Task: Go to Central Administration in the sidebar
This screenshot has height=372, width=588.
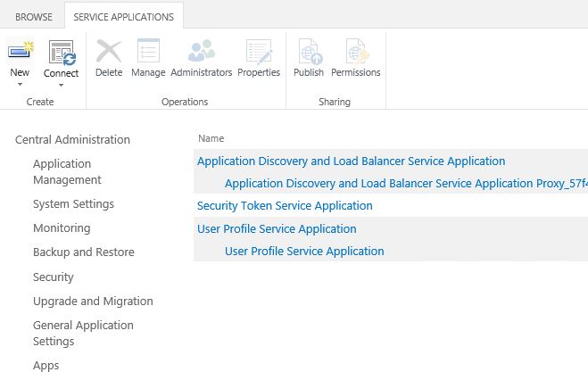Action: pos(72,139)
